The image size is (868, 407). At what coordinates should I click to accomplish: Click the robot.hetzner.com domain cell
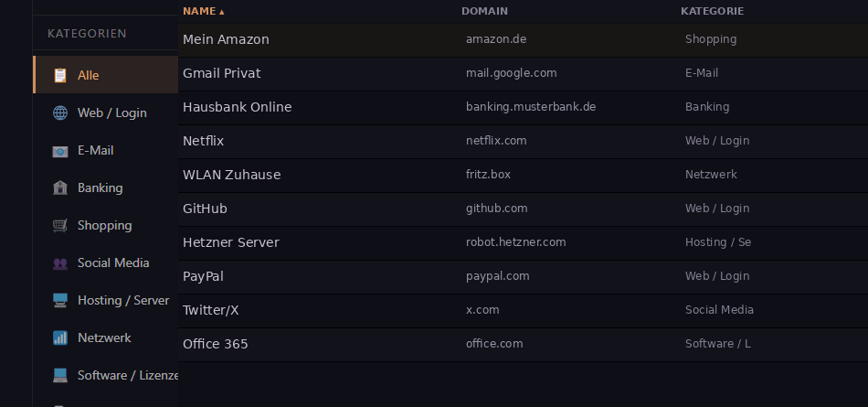tap(515, 242)
